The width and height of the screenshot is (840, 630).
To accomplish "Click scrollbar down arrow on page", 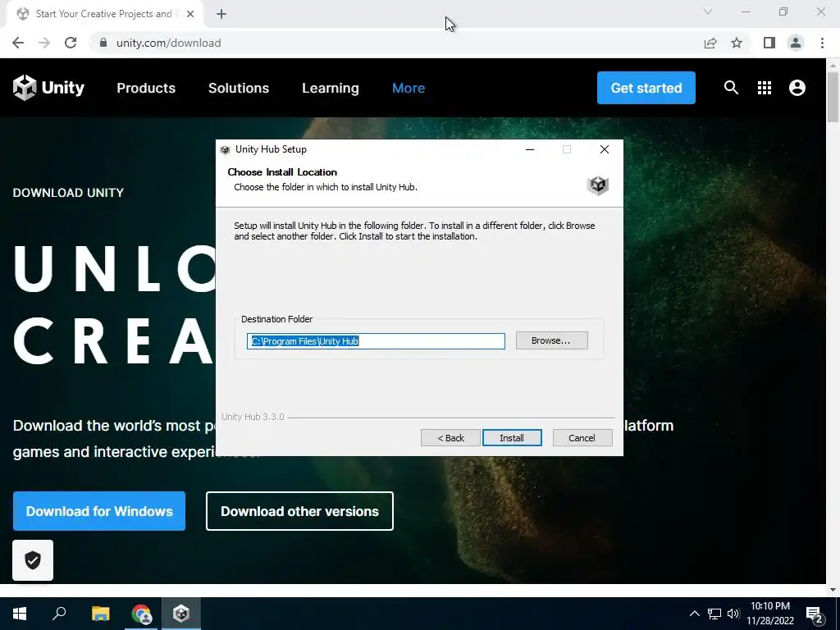I will tap(833, 590).
